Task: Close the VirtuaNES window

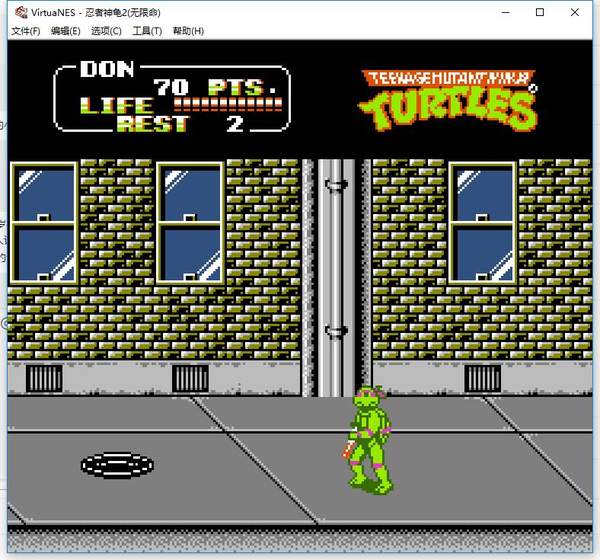Action: click(x=574, y=12)
